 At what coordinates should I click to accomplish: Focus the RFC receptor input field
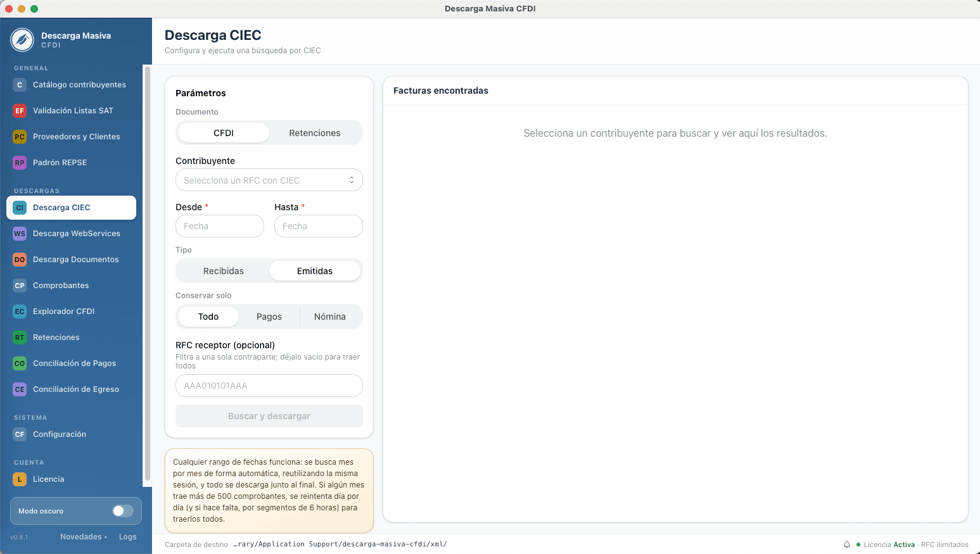tap(269, 386)
